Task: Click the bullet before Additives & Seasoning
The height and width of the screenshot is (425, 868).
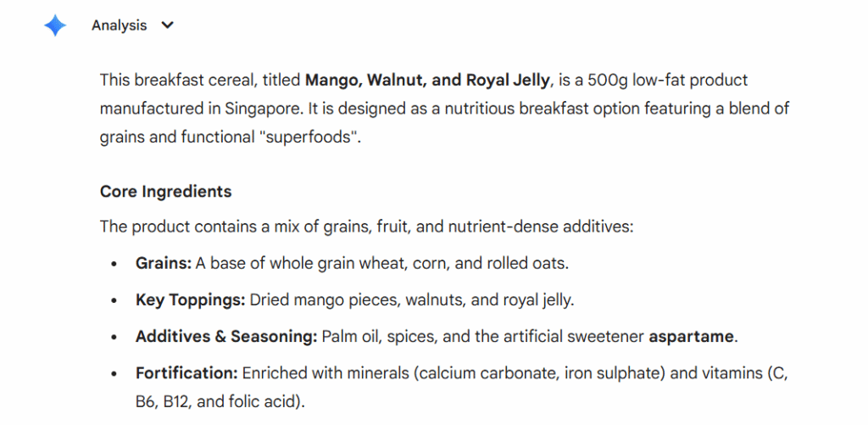Action: [x=114, y=337]
